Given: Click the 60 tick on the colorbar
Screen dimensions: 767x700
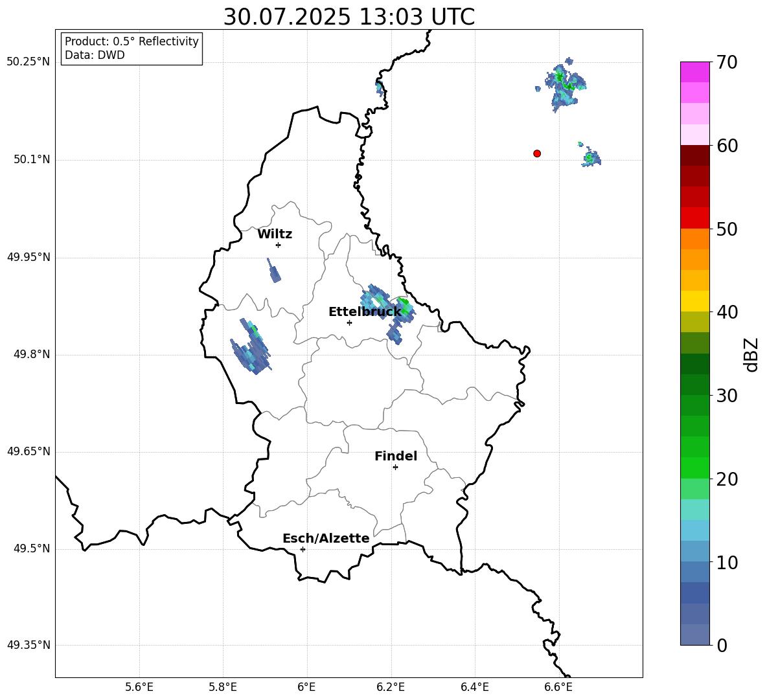Looking at the screenshot, I should click(727, 146).
